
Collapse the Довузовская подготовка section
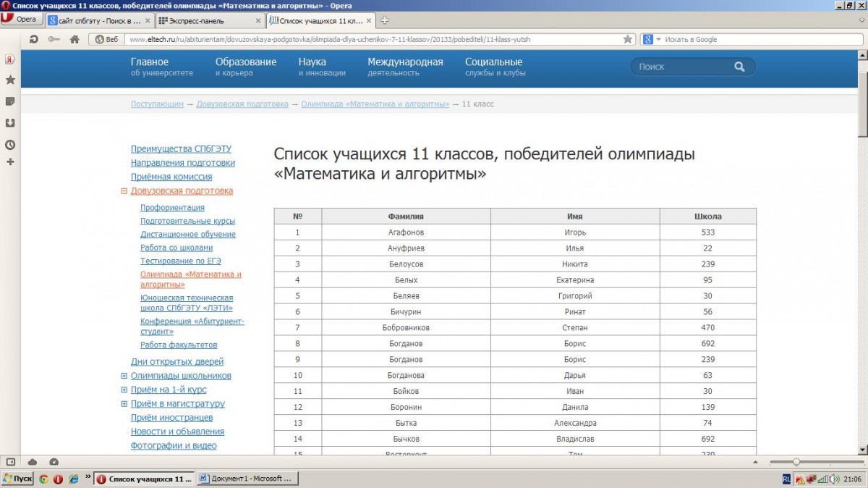(x=124, y=191)
